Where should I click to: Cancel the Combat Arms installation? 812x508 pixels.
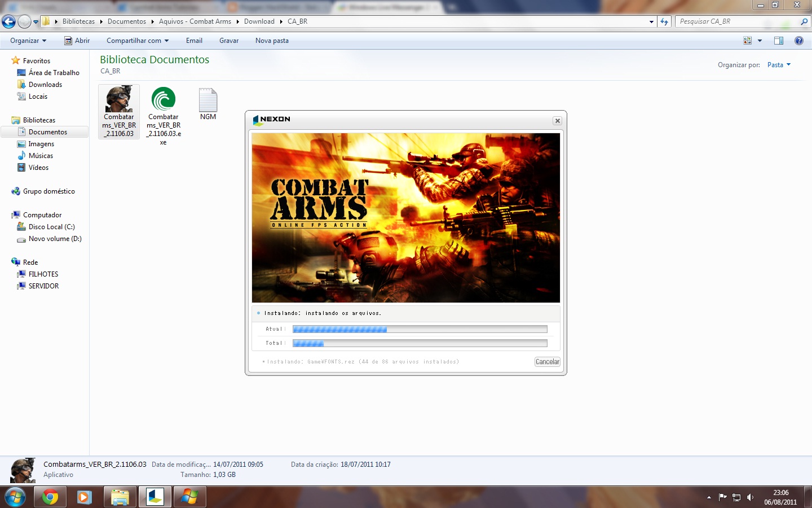click(x=546, y=361)
